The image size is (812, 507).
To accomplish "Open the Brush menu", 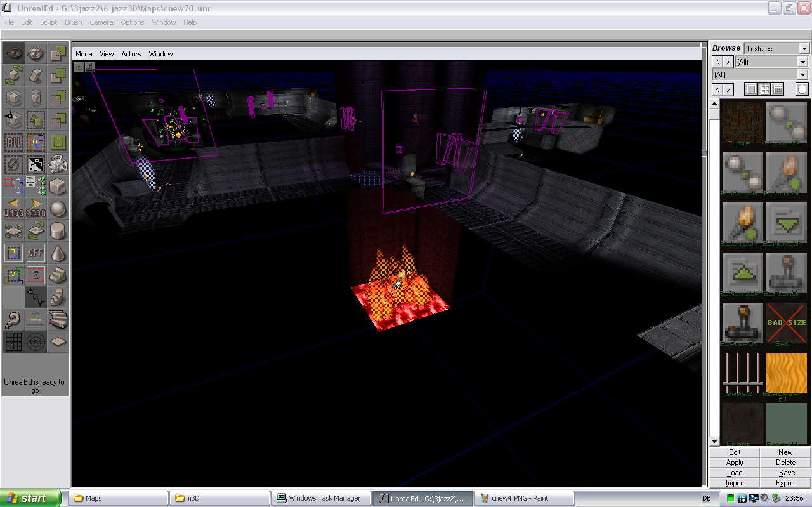I will point(74,22).
